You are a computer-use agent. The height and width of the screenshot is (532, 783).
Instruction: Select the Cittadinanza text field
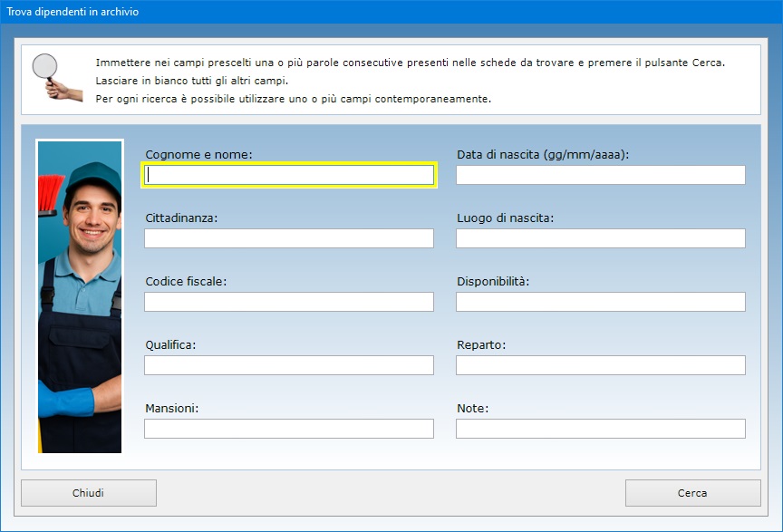289,238
